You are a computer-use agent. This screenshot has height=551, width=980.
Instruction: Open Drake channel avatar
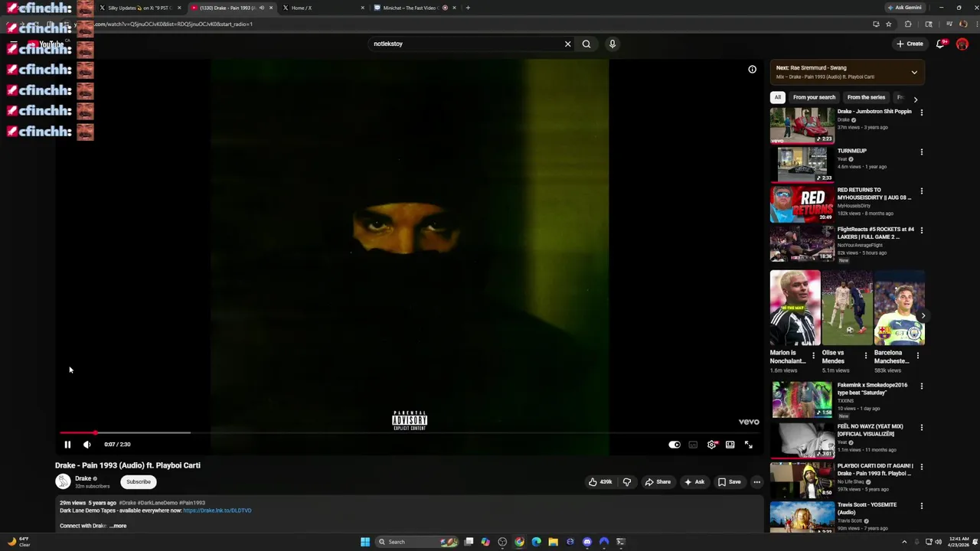coord(63,481)
